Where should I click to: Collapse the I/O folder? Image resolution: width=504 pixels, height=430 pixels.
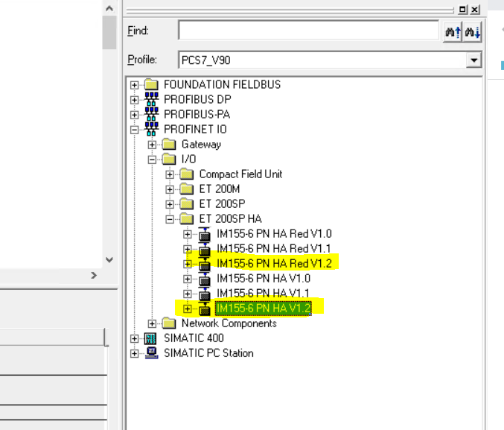pos(152,159)
